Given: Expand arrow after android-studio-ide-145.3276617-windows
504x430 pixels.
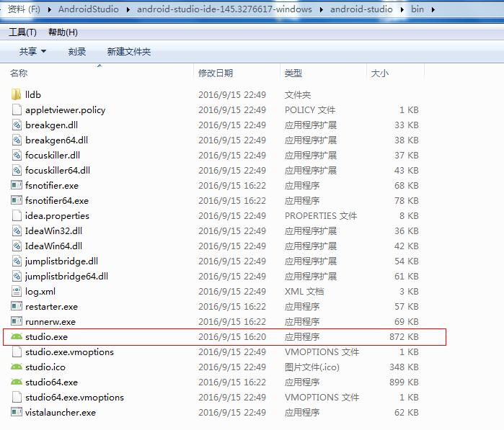Looking at the screenshot, I should click(321, 9).
